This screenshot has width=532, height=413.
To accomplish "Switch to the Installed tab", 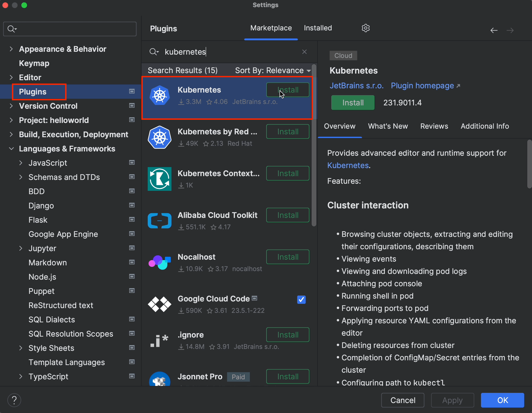I will click(318, 28).
